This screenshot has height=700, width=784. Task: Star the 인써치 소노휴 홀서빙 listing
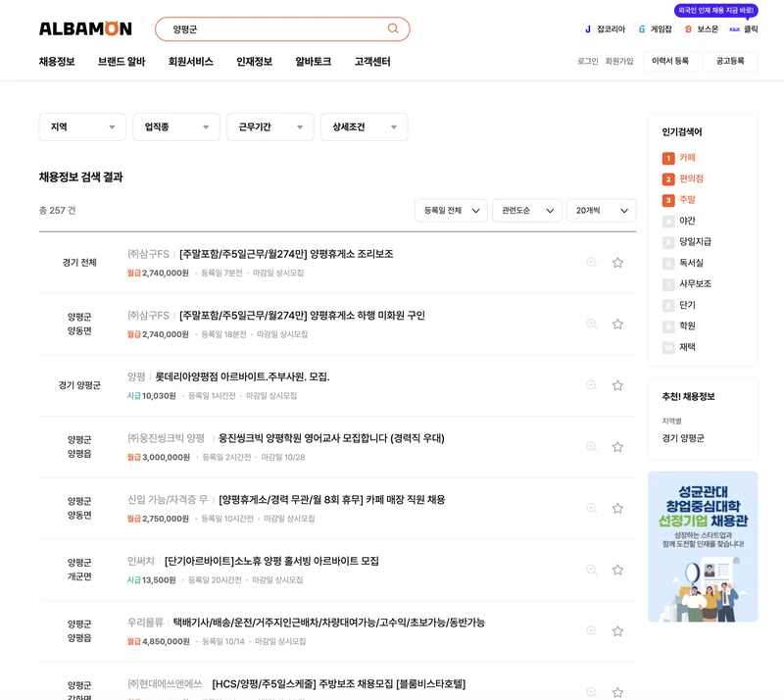[x=618, y=568]
